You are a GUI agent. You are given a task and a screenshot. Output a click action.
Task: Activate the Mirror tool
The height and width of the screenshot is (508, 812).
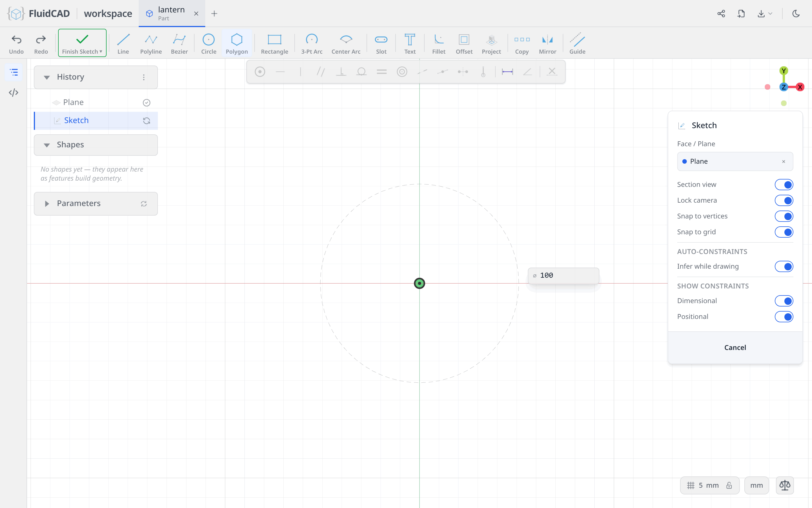pos(548,43)
